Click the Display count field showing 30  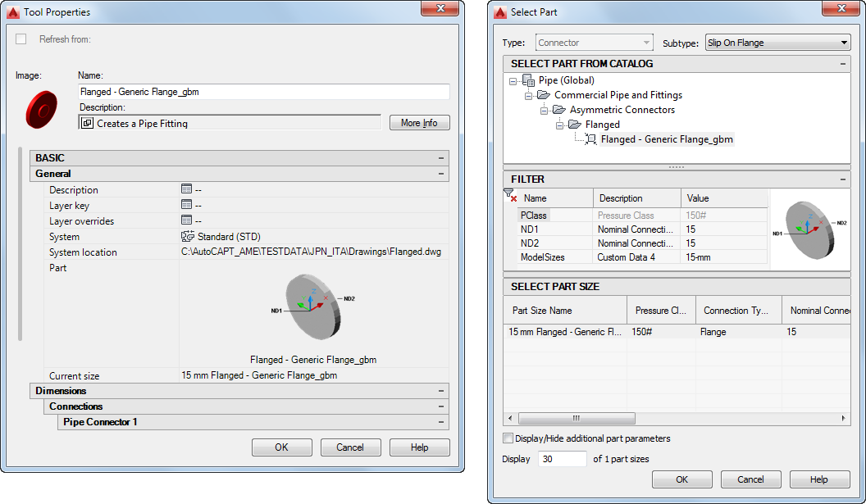click(563, 459)
